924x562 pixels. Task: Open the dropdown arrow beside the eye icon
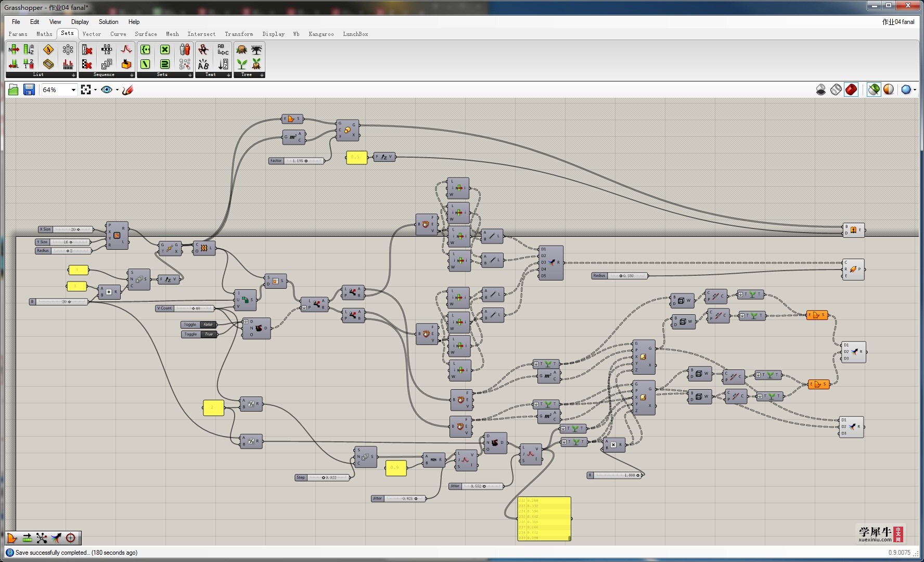[x=117, y=90]
